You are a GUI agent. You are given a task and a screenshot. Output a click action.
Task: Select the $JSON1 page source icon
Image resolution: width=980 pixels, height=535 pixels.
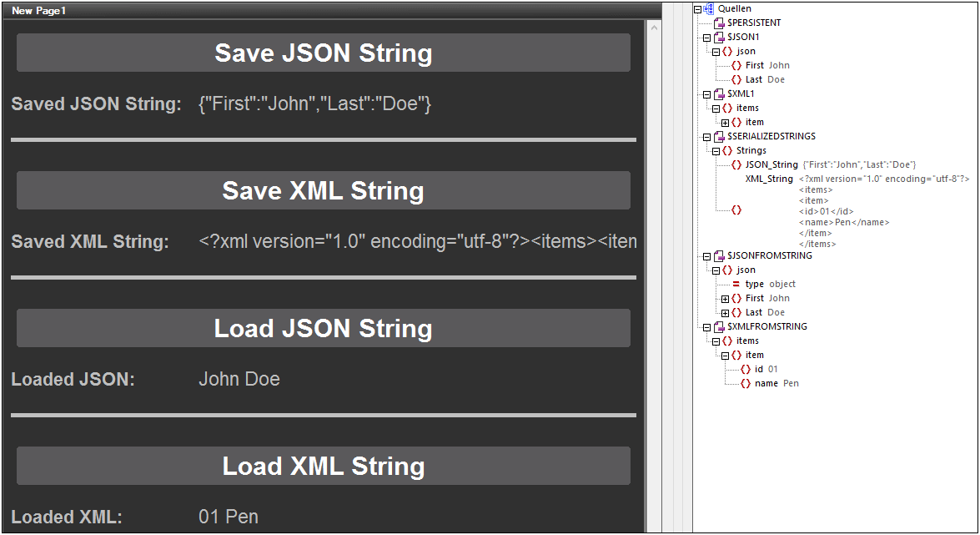click(719, 38)
